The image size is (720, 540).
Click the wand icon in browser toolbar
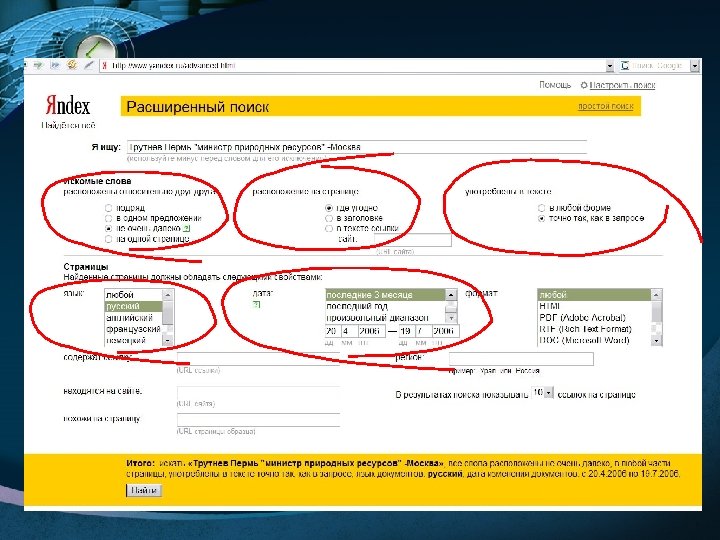pos(88,66)
